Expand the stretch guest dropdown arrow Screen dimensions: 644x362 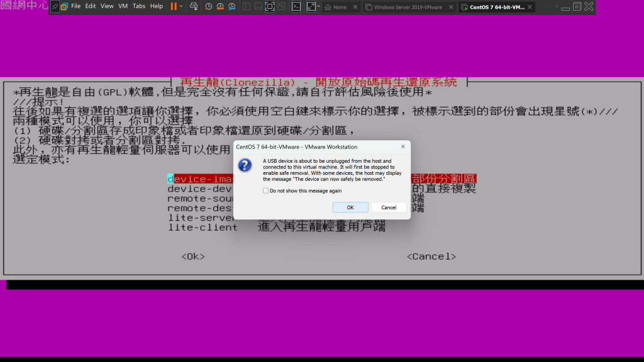[319, 7]
